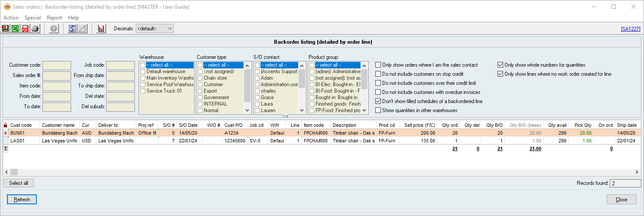Click the save/export disk icon in toolbar
Viewport: 644px width, 216px height.
point(6,29)
